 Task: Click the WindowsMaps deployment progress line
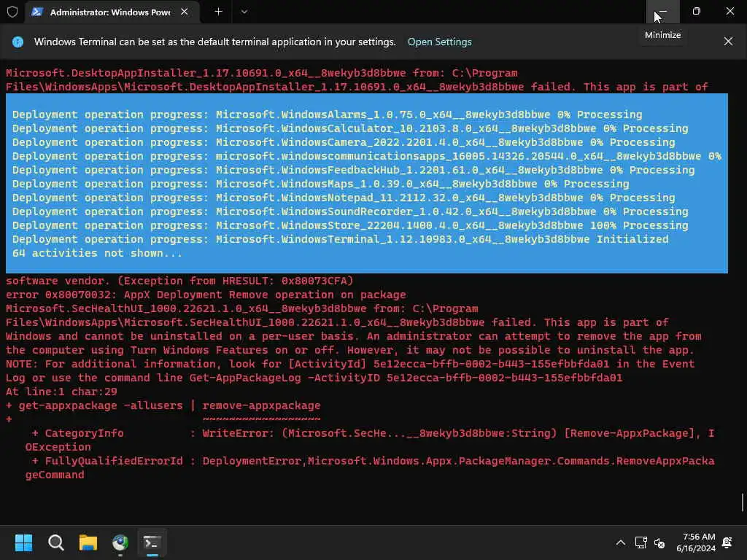coord(321,184)
